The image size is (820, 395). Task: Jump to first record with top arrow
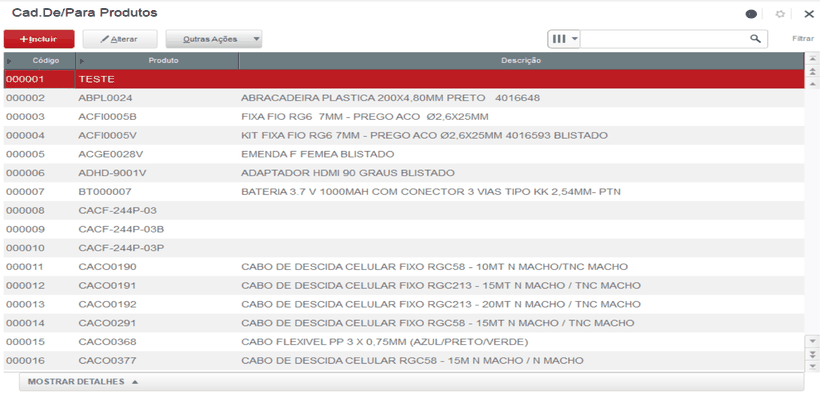coord(812,59)
